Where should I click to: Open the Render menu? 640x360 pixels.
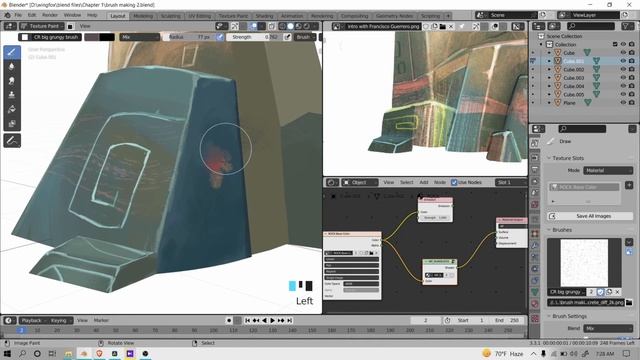point(50,15)
